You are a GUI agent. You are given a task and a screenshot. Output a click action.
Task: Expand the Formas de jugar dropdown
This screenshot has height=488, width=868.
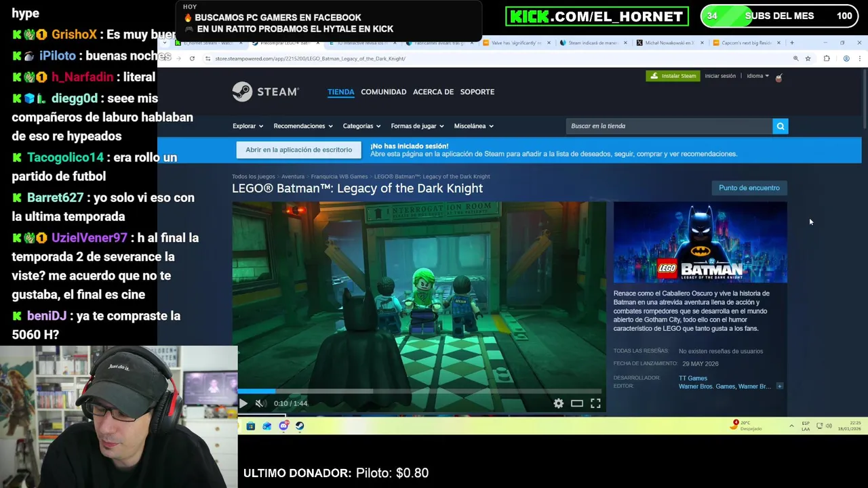[x=417, y=126]
